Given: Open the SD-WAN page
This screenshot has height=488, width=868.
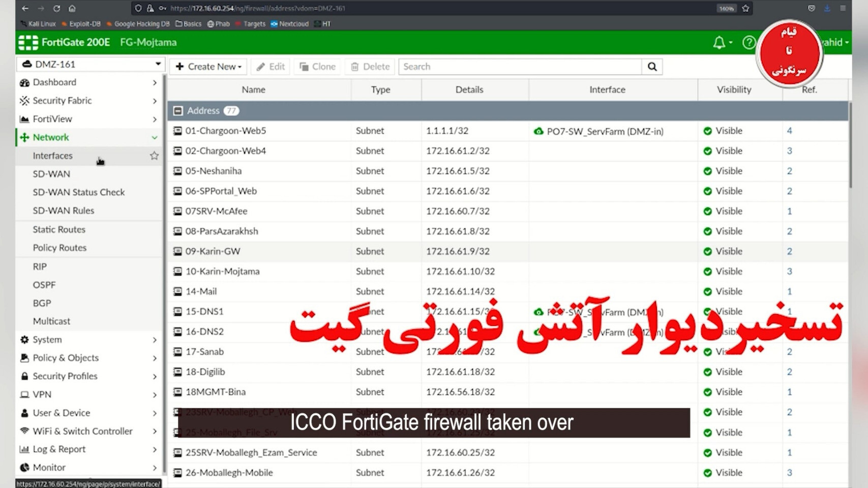Looking at the screenshot, I should tap(51, 174).
